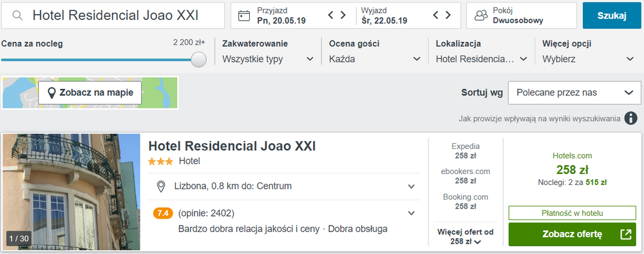Click the Szukaj search button
644x254 pixels.
tap(612, 15)
